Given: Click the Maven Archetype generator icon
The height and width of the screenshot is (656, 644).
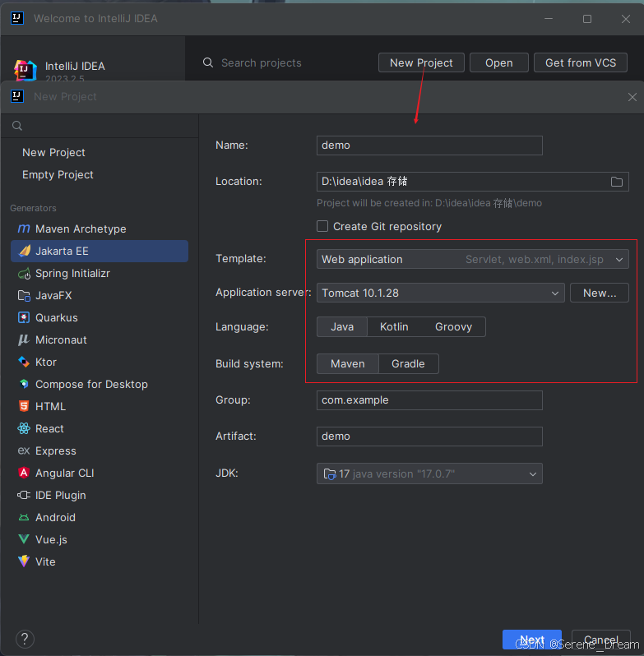Looking at the screenshot, I should click(24, 229).
